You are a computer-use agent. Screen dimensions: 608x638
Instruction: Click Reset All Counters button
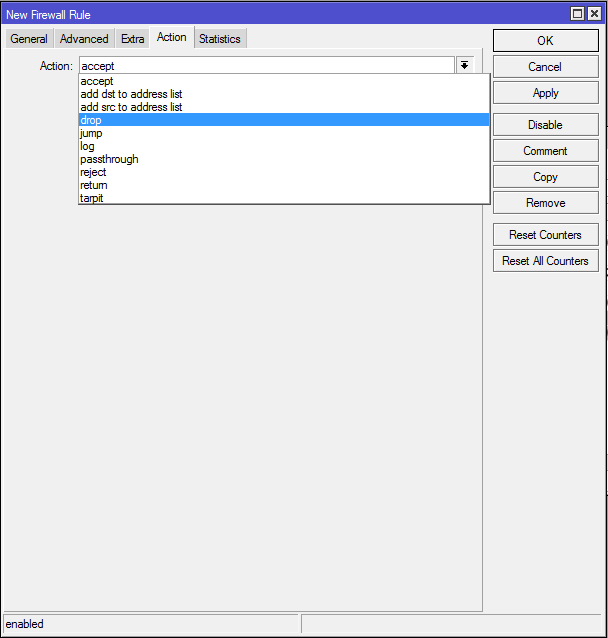[545, 261]
